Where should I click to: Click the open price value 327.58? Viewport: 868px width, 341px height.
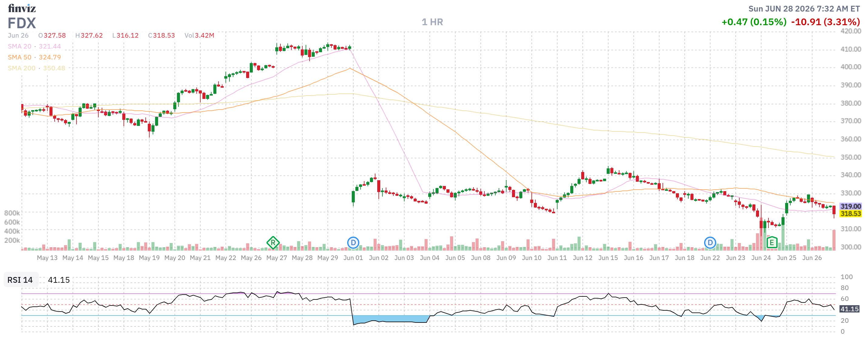click(x=55, y=35)
